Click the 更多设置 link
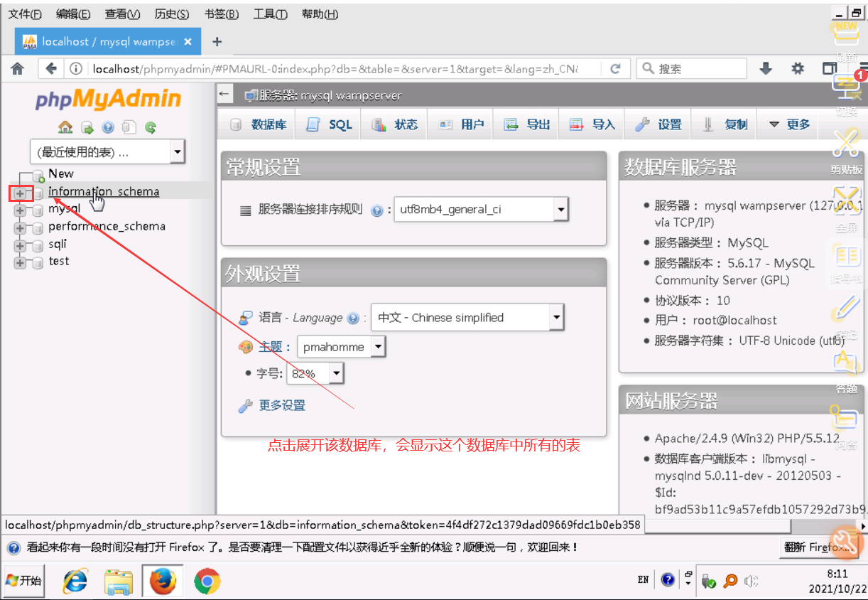 coord(282,406)
